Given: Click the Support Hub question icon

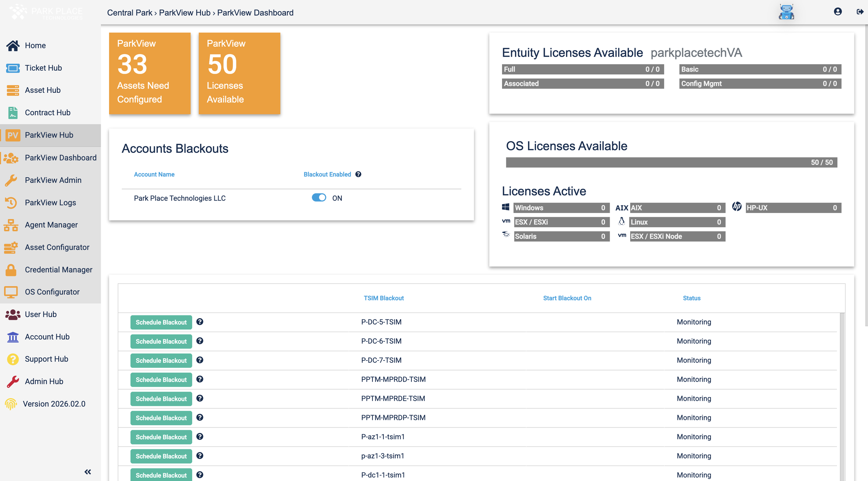Looking at the screenshot, I should click(13, 359).
